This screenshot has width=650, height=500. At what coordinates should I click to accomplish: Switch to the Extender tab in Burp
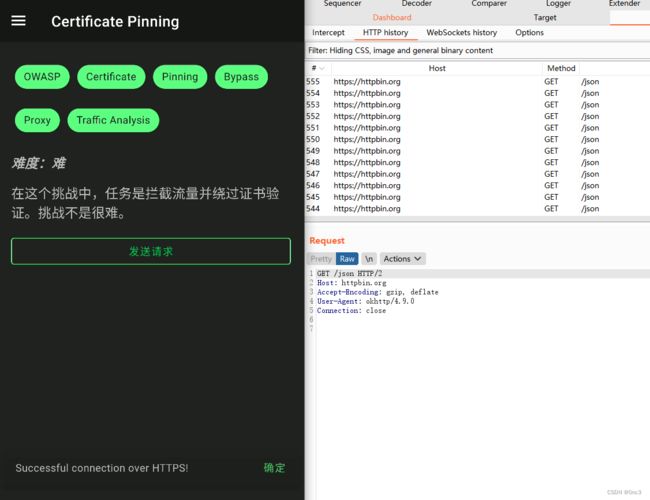(x=624, y=4)
